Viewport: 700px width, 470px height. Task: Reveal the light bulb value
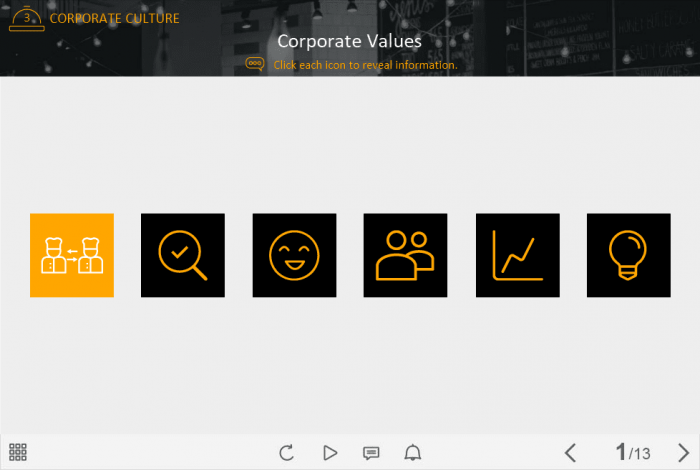[x=628, y=255]
